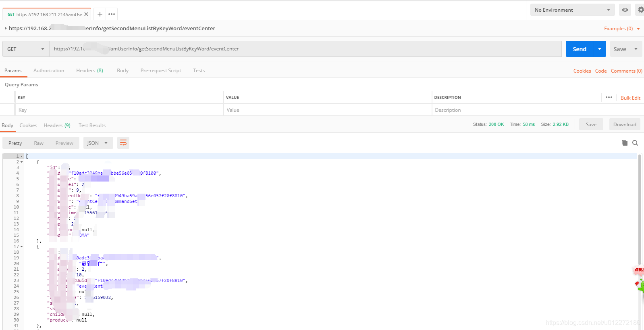
Task: Switch to the Authorization tab
Action: (x=49, y=70)
